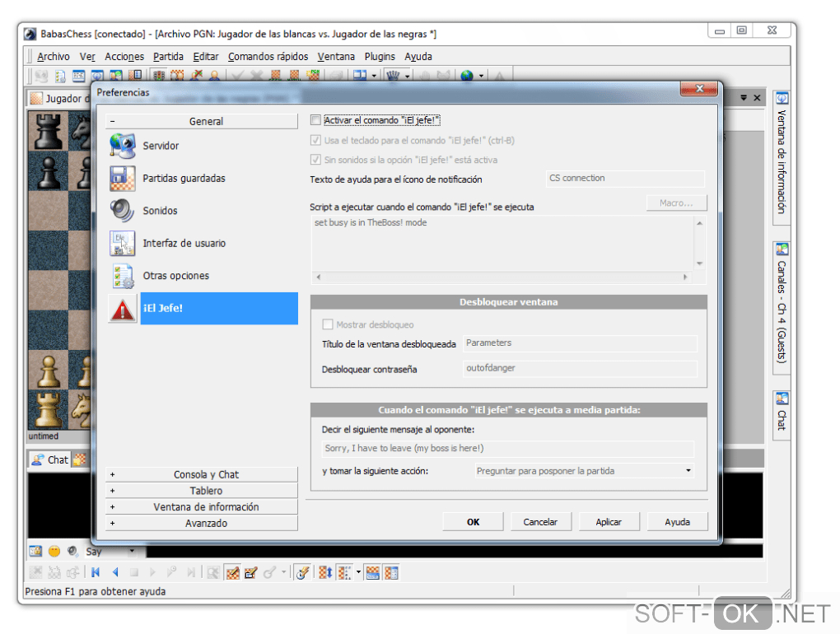Collapse the General section
The width and height of the screenshot is (840, 634).
click(x=202, y=121)
